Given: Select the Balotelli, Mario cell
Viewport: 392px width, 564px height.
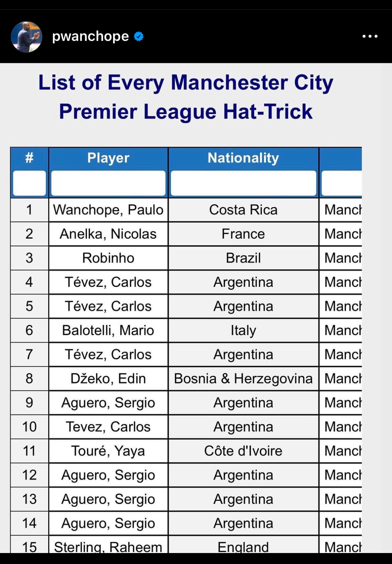Looking at the screenshot, I should tap(108, 330).
